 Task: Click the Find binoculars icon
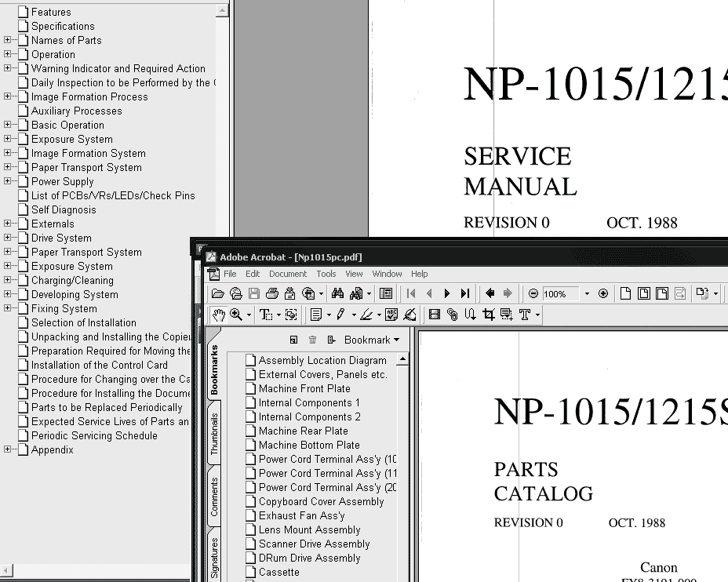point(337,293)
